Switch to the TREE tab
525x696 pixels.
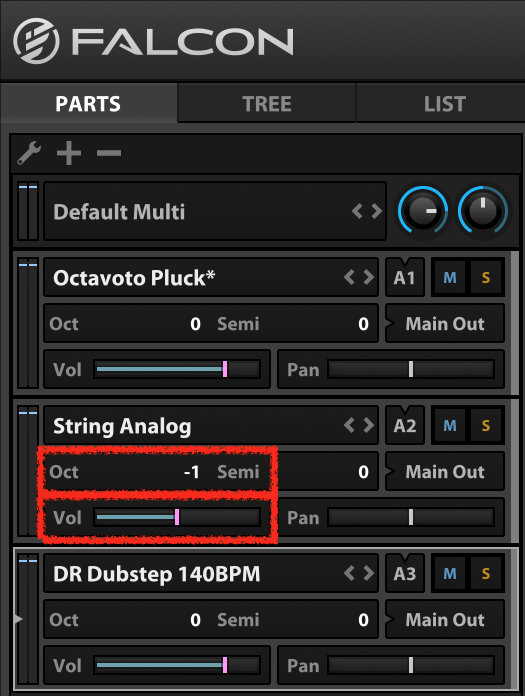pos(267,104)
